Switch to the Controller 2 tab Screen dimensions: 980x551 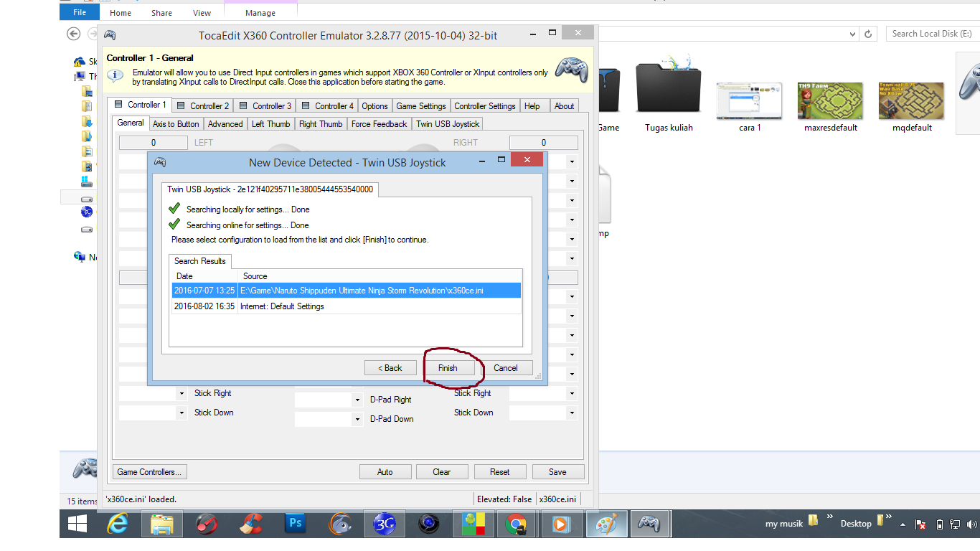(203, 105)
